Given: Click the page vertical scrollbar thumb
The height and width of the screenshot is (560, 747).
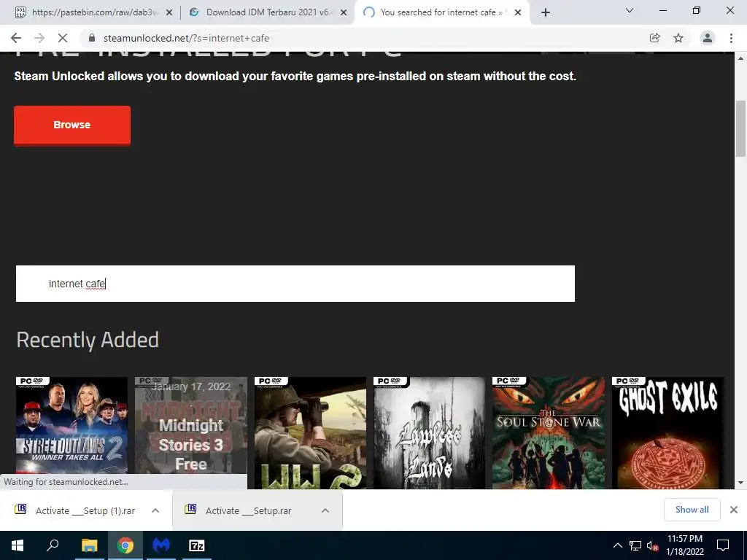Looking at the screenshot, I should click(741, 128).
